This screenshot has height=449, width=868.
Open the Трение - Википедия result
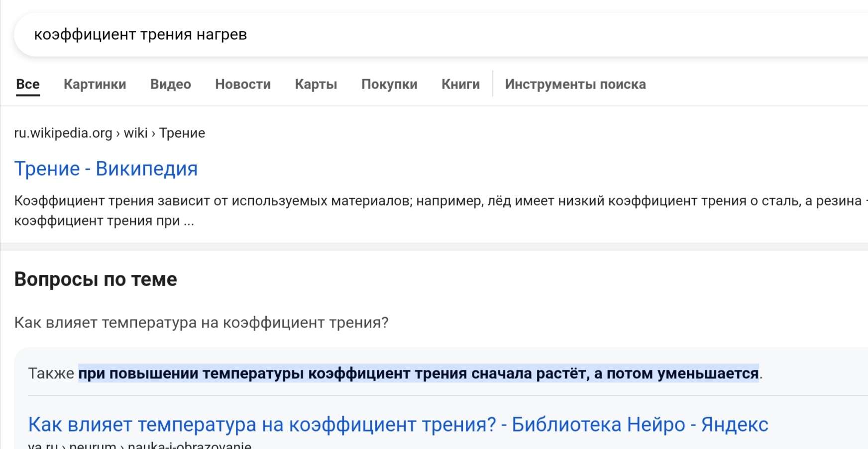pyautogui.click(x=106, y=169)
